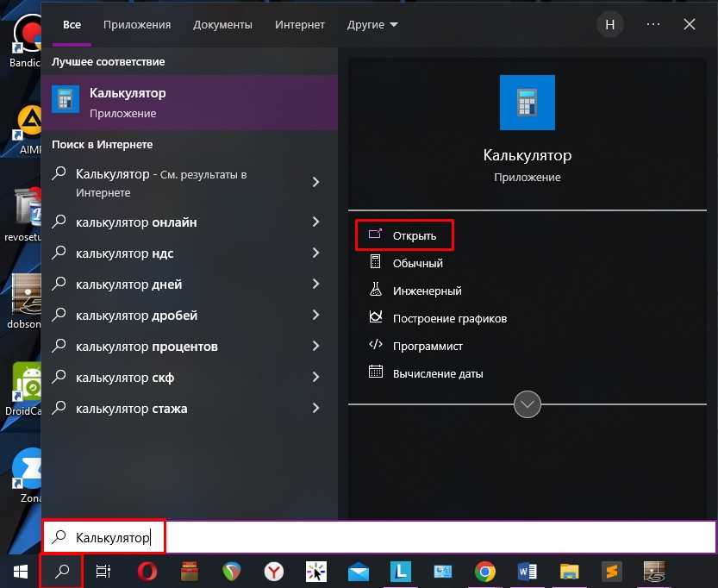Switch to the Приложения tab

coord(137,25)
